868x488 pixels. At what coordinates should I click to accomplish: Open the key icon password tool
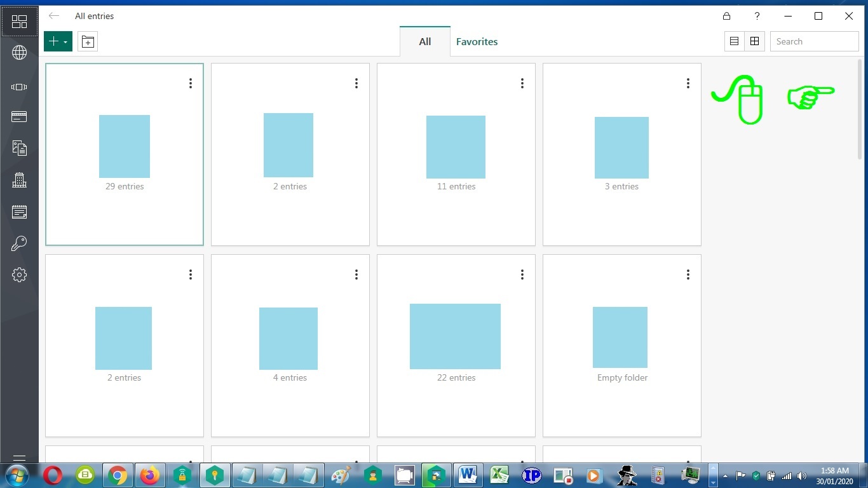click(x=19, y=243)
